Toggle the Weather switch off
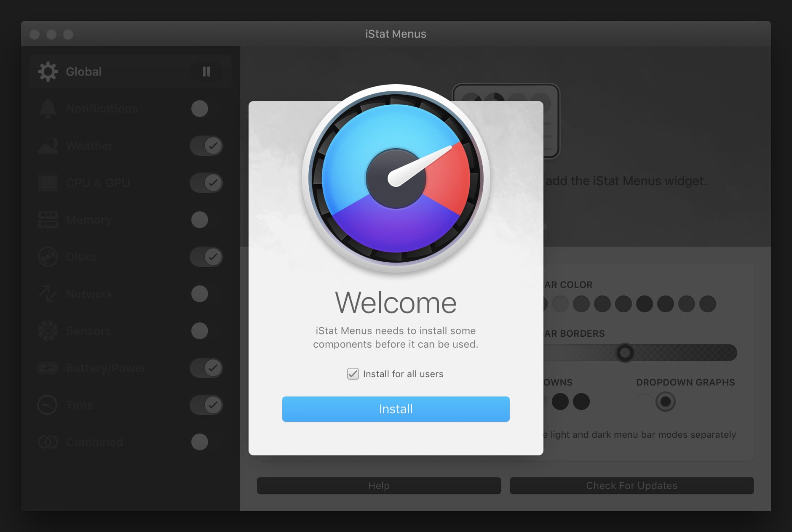Image resolution: width=792 pixels, height=532 pixels. 206,146
